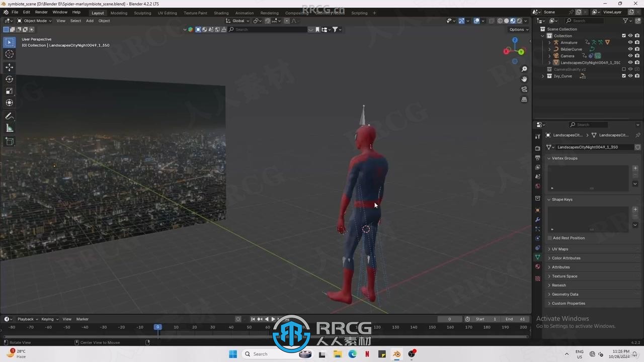Open the Scene properties tab
Image resolution: width=644 pixels, height=362 pixels.
click(537, 176)
